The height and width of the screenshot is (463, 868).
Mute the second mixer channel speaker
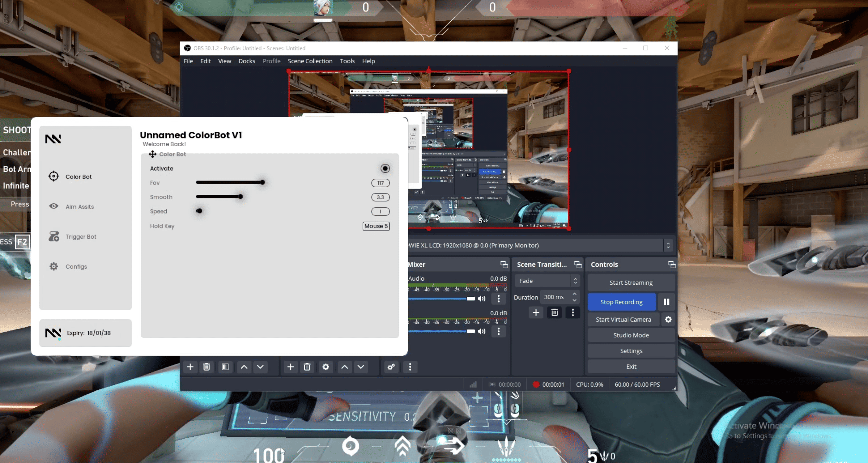(x=482, y=332)
